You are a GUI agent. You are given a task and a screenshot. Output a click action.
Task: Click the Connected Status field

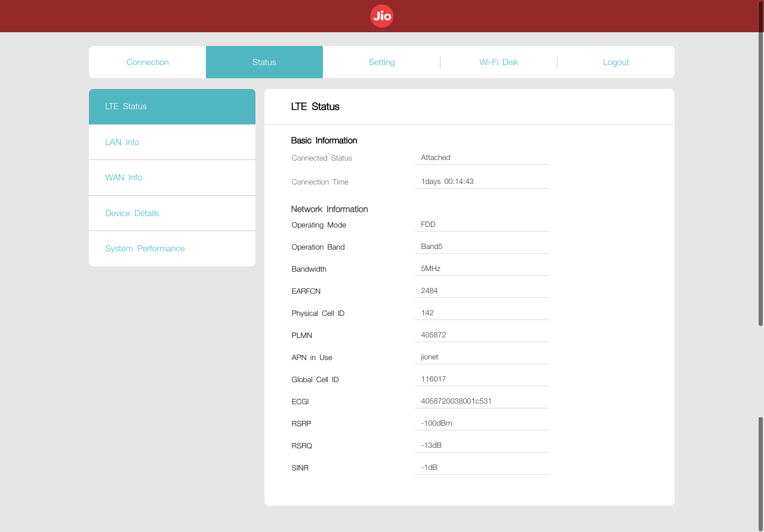click(x=481, y=158)
